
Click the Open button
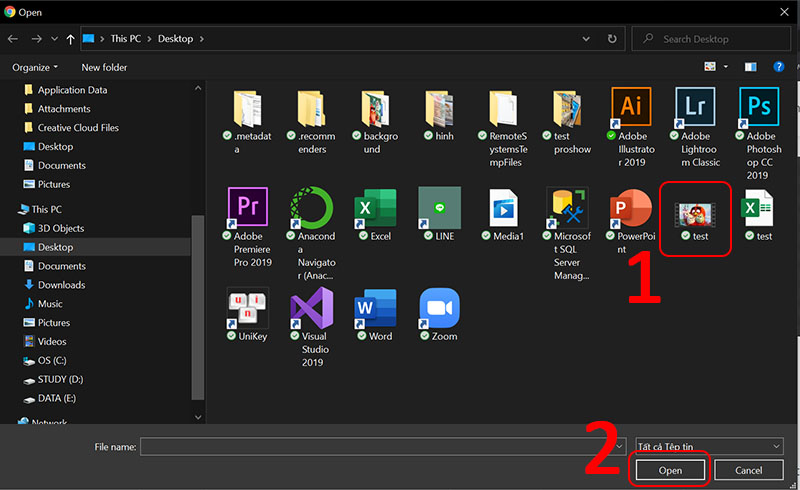click(669, 470)
